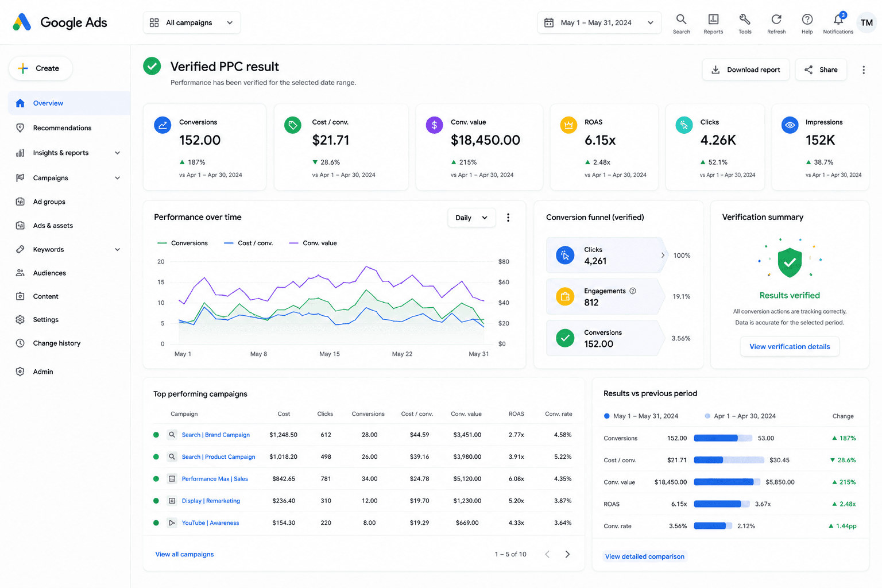
Task: Open View detailed comparison link
Action: (644, 556)
